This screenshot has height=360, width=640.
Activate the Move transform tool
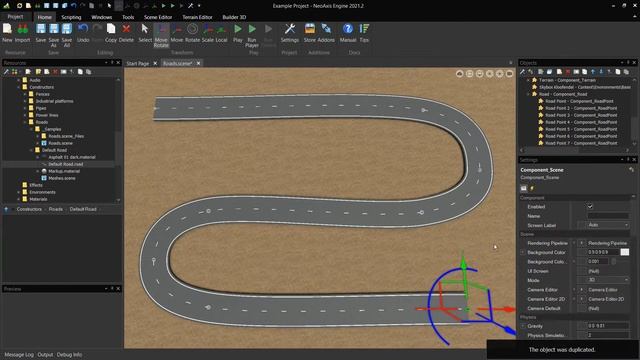177,33
